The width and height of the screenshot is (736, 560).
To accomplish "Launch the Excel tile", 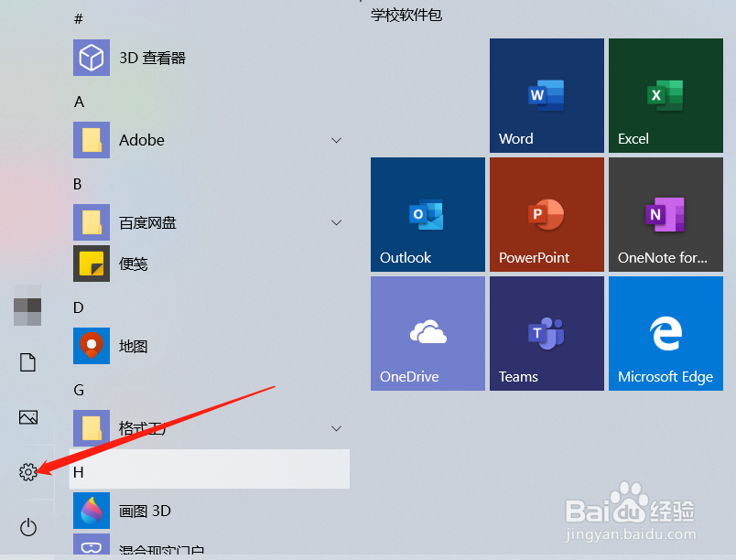I will [x=666, y=96].
